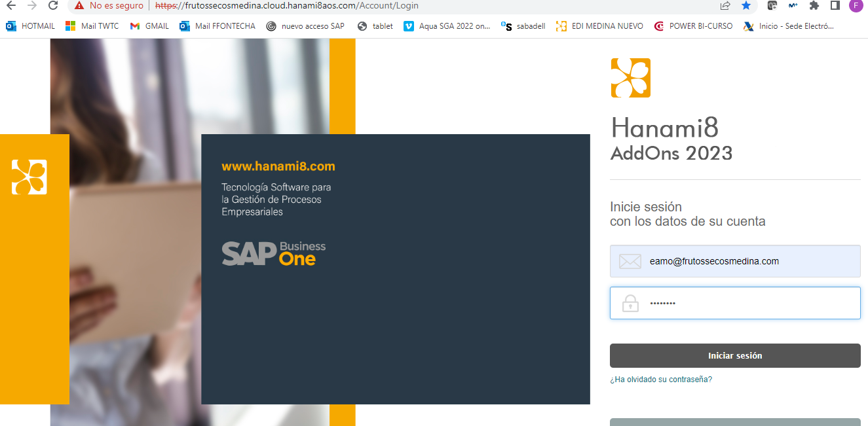868x426 pixels.
Task: Share this page via share icon
Action: click(x=725, y=6)
